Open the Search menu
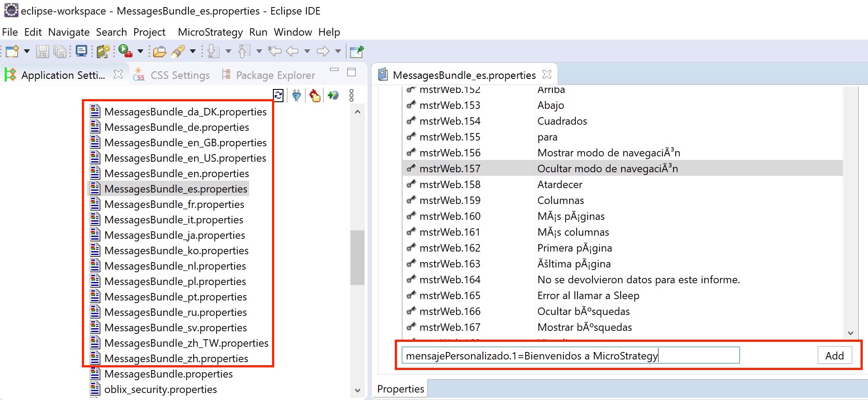The width and height of the screenshot is (868, 400). (x=111, y=32)
